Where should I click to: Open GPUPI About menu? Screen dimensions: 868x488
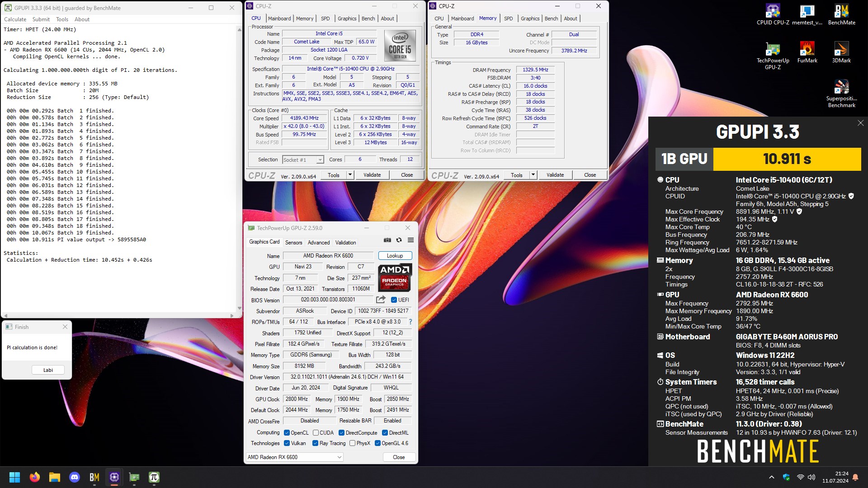[x=82, y=19]
